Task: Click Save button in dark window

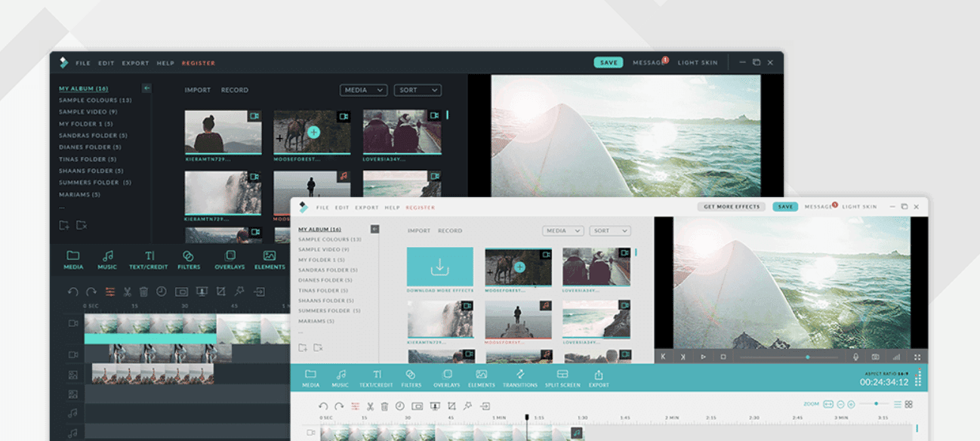Action: pyautogui.click(x=609, y=63)
